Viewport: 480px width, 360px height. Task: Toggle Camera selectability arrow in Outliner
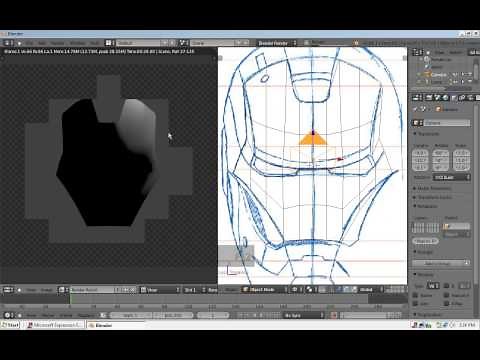(463, 74)
